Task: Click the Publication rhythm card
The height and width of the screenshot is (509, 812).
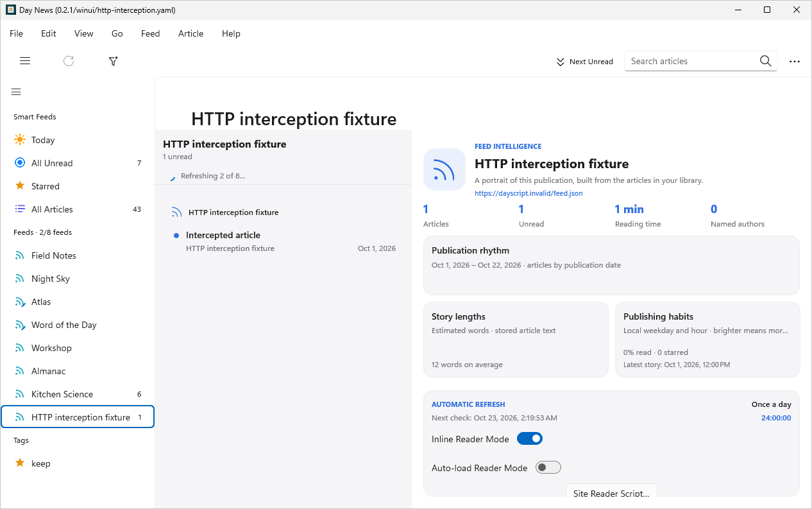Action: click(x=611, y=265)
